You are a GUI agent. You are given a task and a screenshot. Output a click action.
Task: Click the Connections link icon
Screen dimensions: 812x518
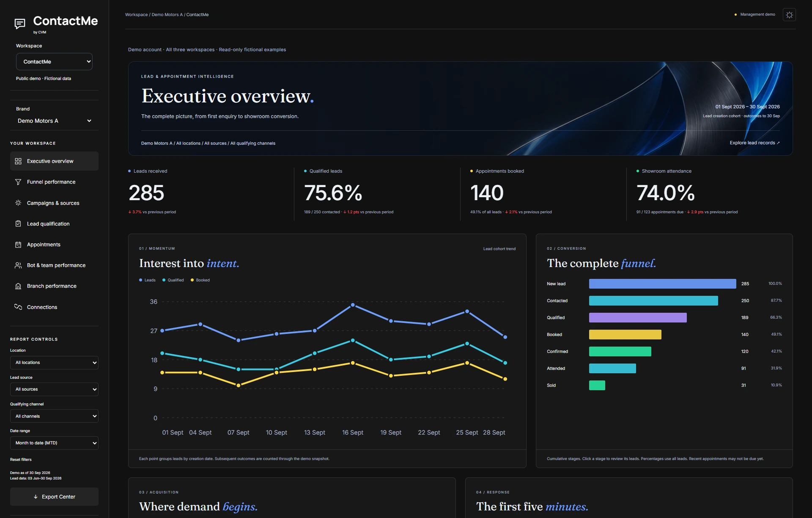point(18,307)
